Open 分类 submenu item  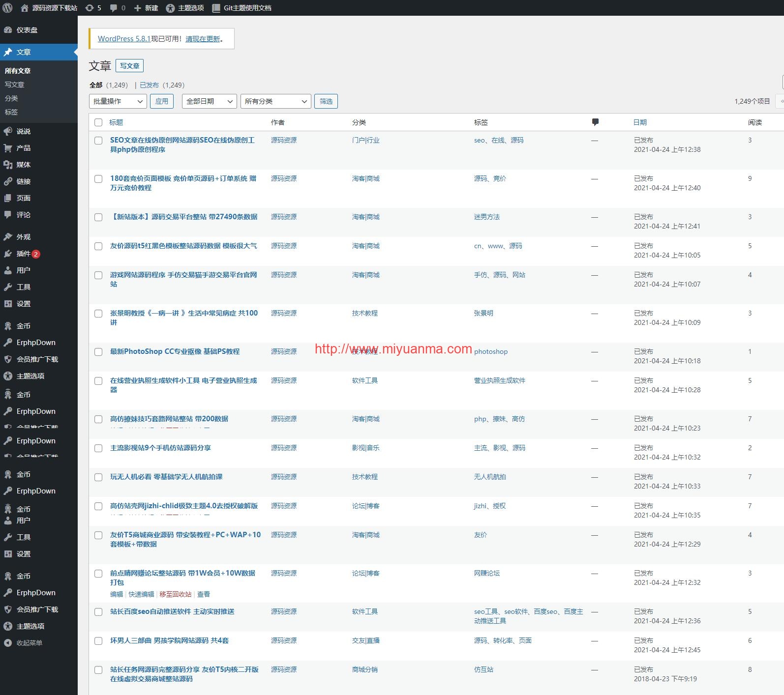click(x=11, y=98)
